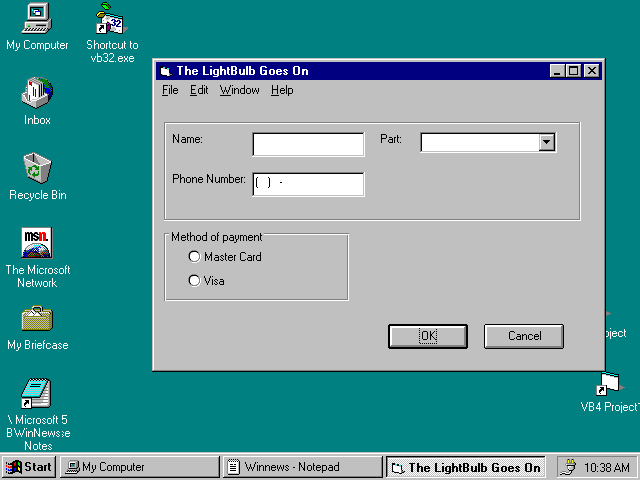The image size is (640, 480).
Task: Click the Cancel button
Action: [x=524, y=336]
